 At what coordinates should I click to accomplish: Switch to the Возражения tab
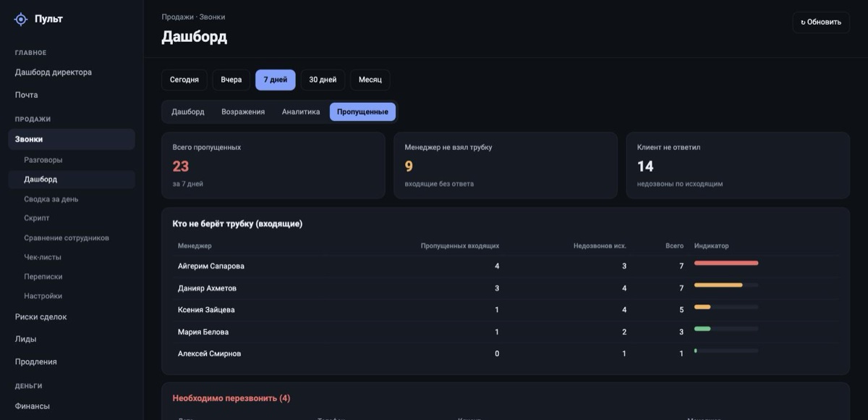(x=243, y=112)
